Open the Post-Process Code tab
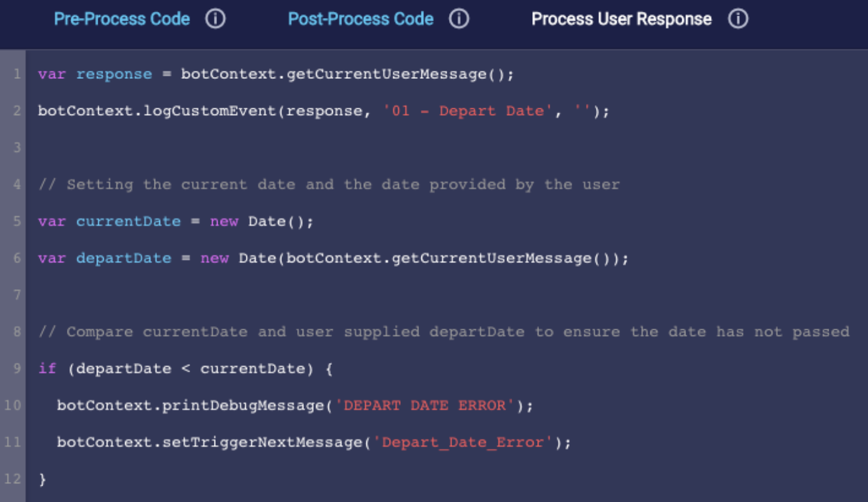Viewport: 868px width, 502px height. tap(361, 19)
